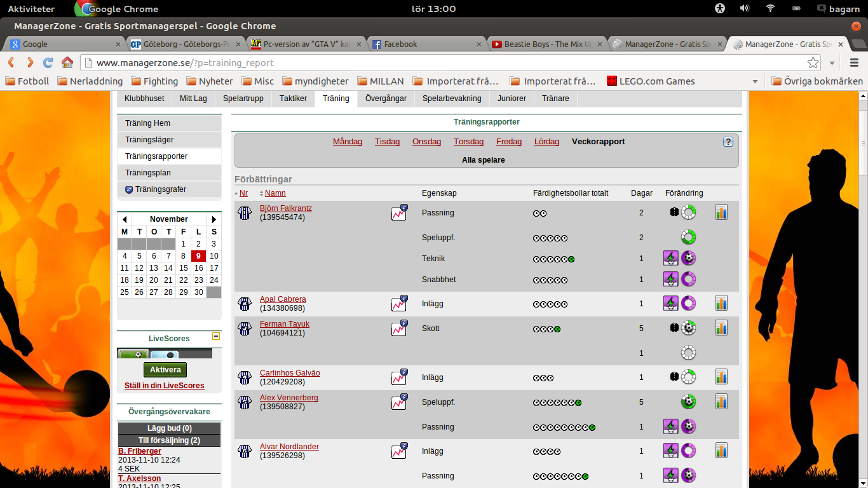Click bar chart icon in Apal Cabrera row
The height and width of the screenshot is (488, 868).
tap(721, 303)
